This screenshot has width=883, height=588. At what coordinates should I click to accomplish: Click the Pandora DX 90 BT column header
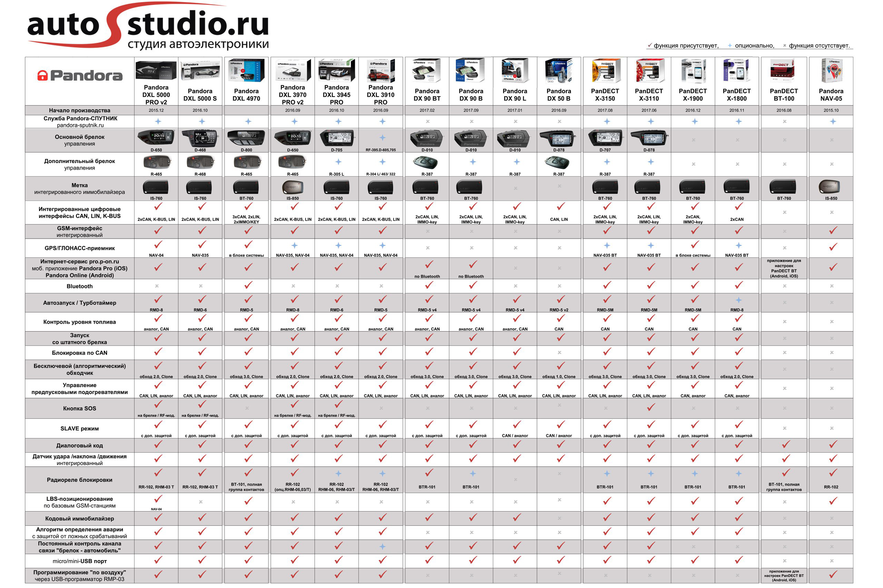[x=427, y=94]
